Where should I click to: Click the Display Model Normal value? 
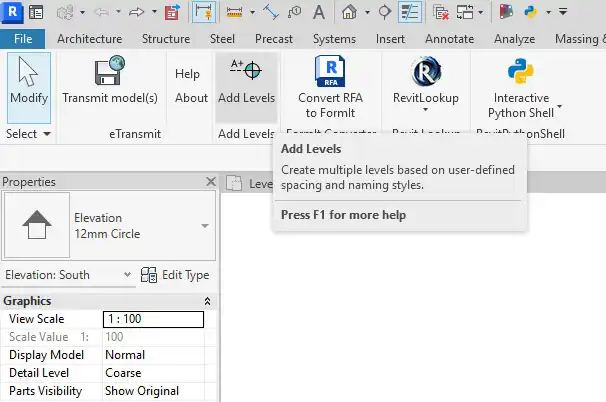[x=153, y=355]
